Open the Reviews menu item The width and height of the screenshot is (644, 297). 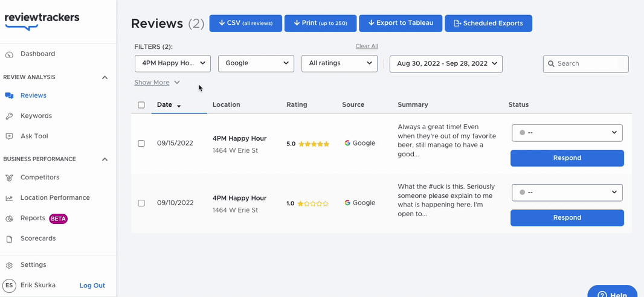coord(33,95)
